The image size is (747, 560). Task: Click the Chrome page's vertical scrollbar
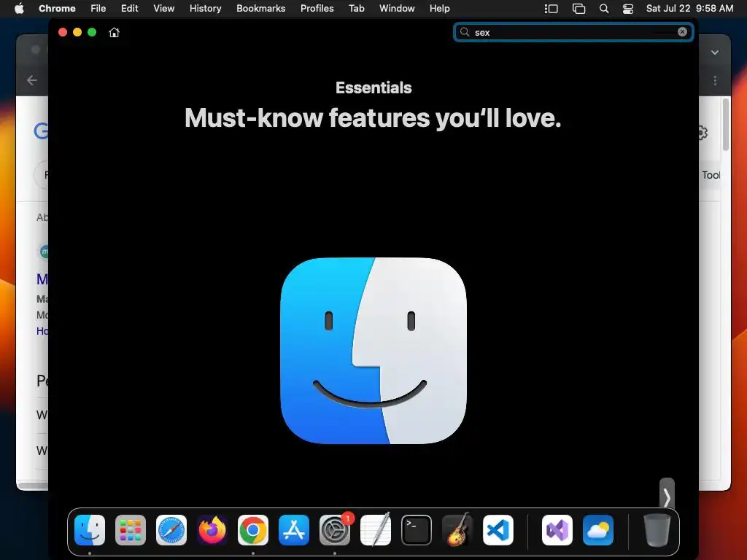726,125
